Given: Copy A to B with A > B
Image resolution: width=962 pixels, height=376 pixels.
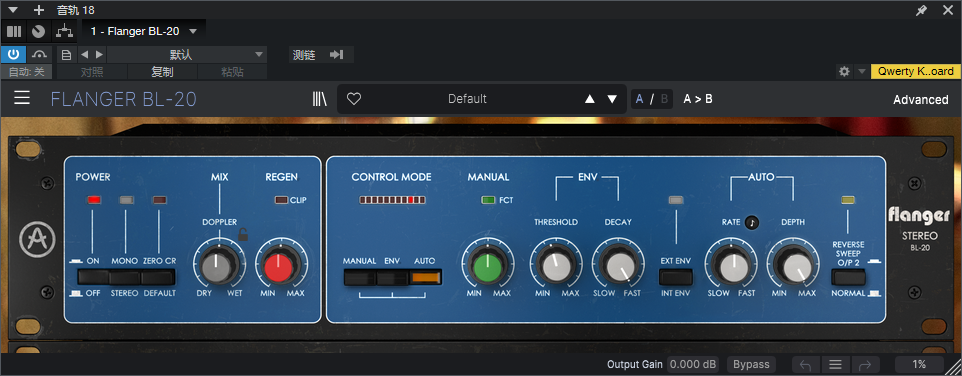Looking at the screenshot, I should click(x=698, y=99).
